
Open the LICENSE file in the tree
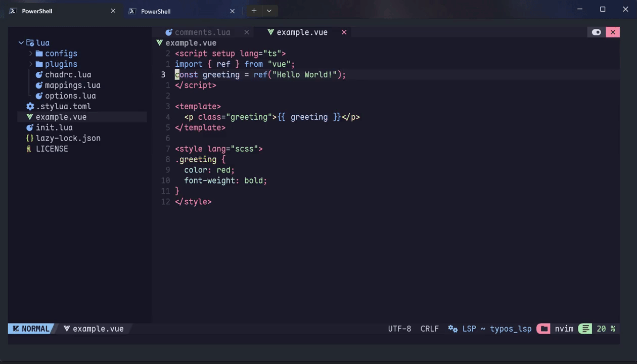[x=52, y=149]
